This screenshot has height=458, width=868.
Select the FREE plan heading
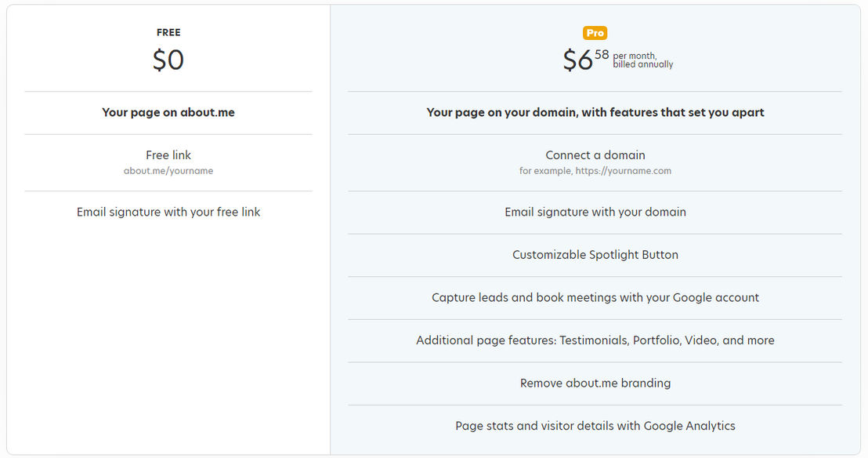click(x=168, y=33)
